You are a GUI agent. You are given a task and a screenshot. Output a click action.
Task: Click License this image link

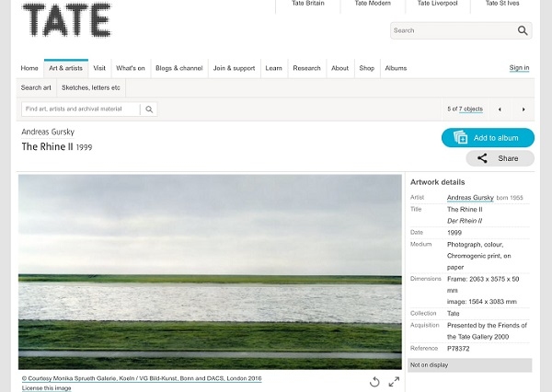[x=47, y=388]
